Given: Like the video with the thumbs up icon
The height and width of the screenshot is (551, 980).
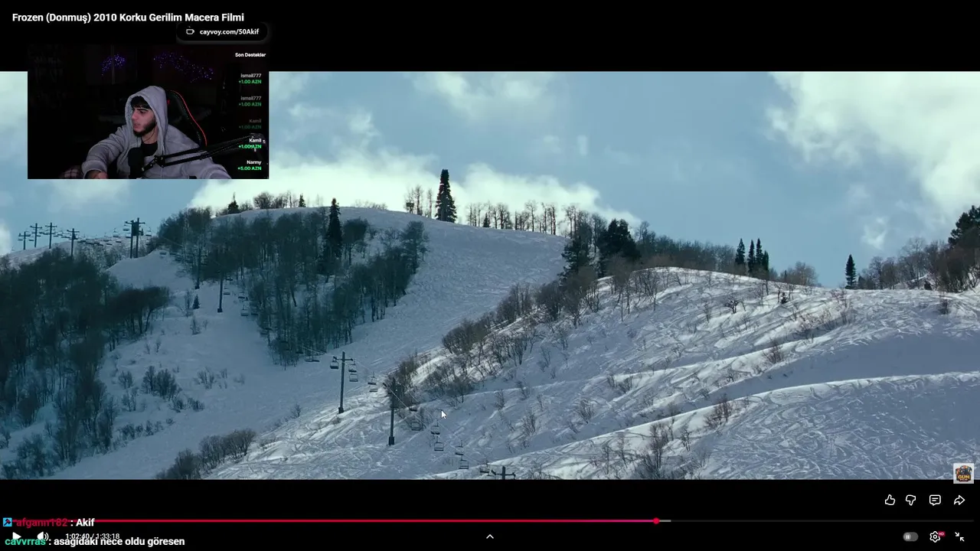Looking at the screenshot, I should (x=890, y=500).
